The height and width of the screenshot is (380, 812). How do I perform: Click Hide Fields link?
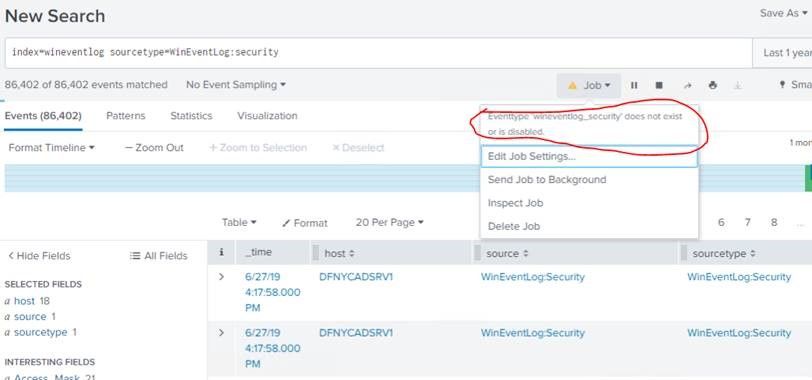coord(39,256)
